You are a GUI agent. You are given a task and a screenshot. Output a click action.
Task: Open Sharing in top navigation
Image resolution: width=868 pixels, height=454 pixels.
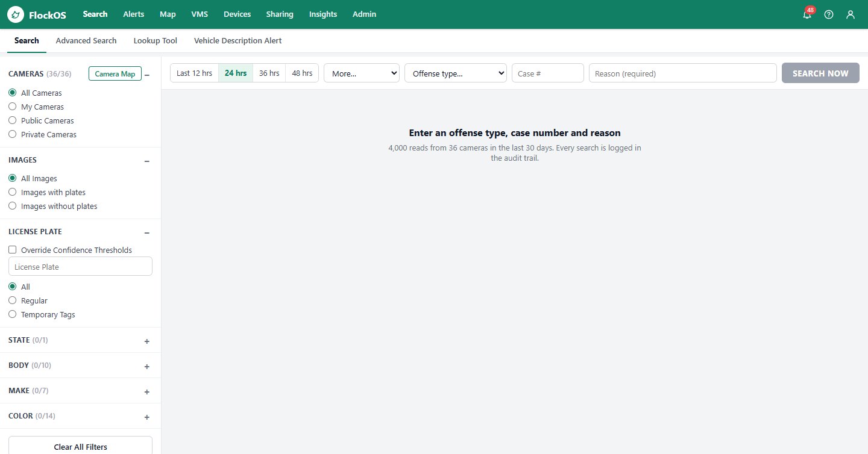pyautogui.click(x=280, y=14)
